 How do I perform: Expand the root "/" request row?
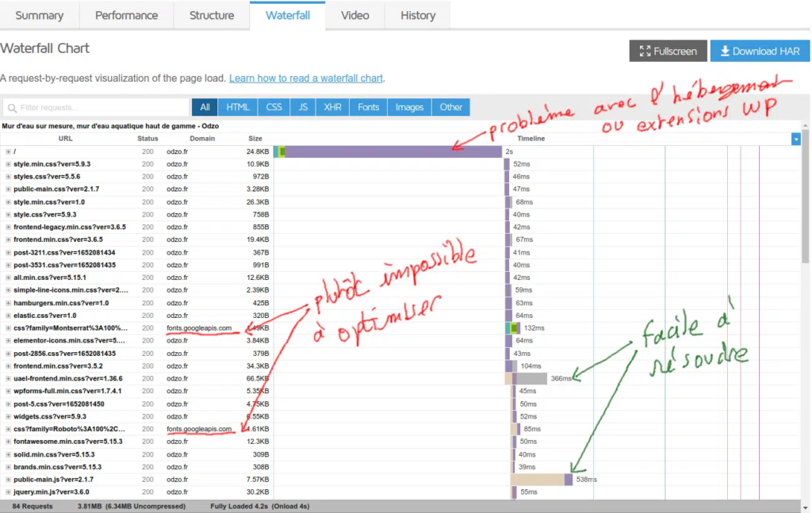pyautogui.click(x=7, y=150)
